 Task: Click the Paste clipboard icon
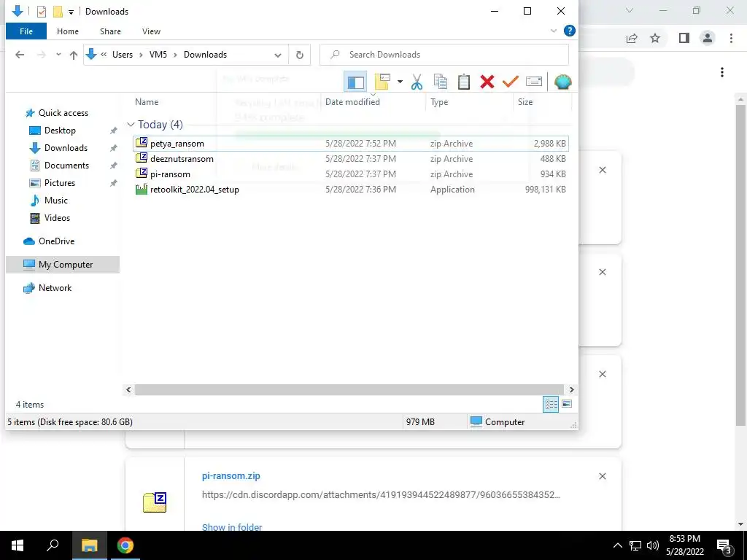point(463,82)
